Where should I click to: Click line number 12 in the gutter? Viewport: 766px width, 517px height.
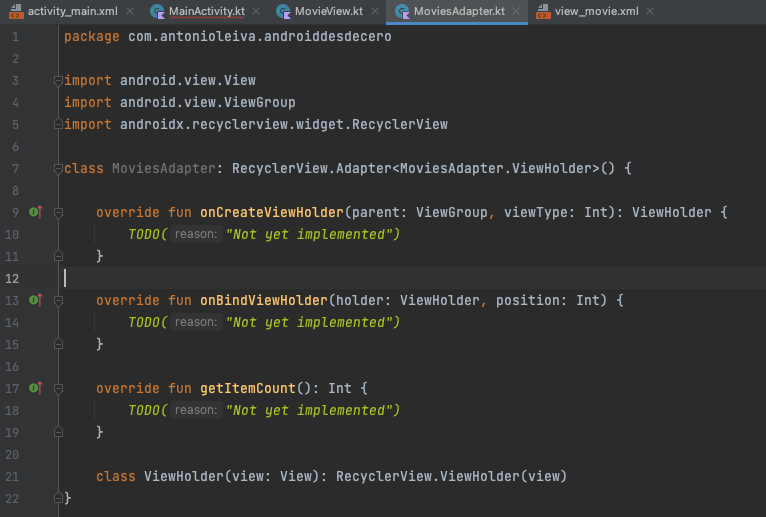(12, 279)
